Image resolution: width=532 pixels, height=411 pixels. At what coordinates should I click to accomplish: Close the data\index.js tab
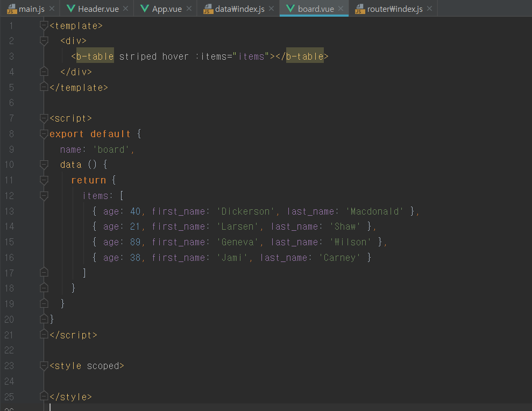(271, 9)
